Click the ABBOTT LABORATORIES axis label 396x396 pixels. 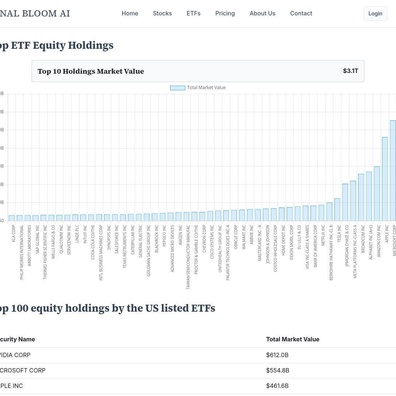pyautogui.click(x=30, y=245)
